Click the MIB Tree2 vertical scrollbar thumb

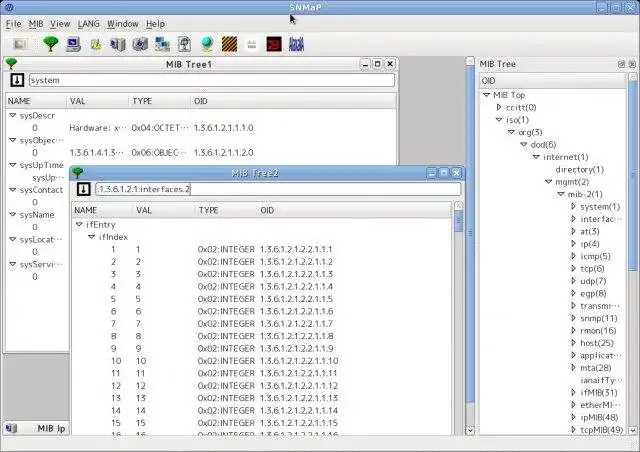click(x=458, y=221)
